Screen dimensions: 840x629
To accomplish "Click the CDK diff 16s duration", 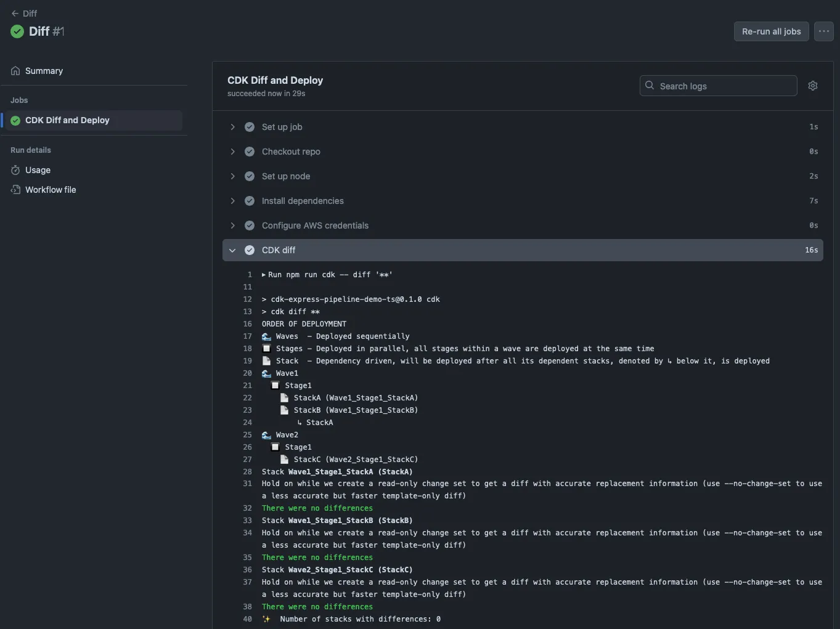I will pos(811,250).
